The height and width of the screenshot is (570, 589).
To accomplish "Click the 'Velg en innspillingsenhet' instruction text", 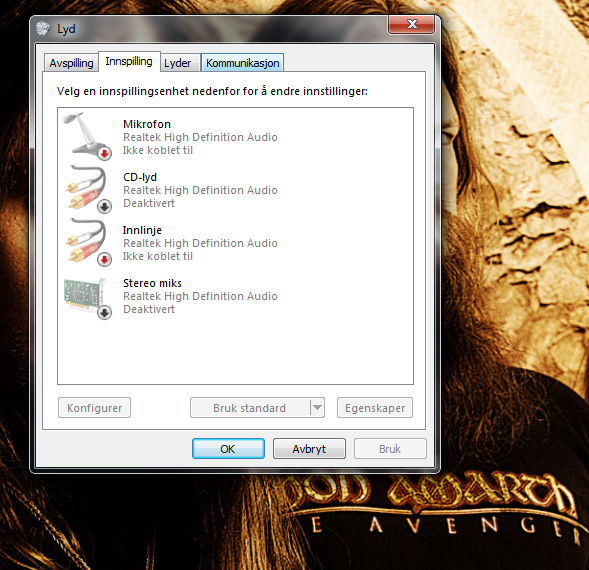I will coord(212,91).
